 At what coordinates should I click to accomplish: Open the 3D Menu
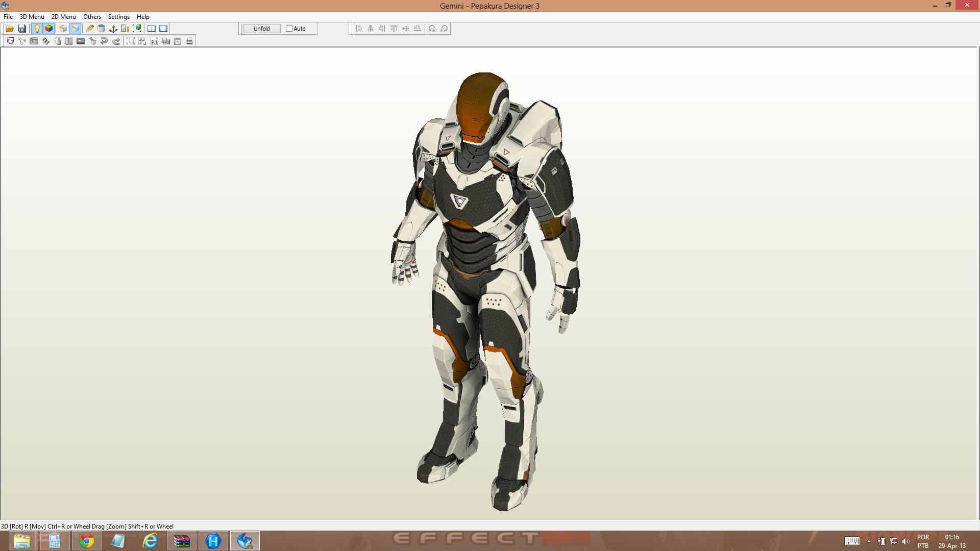(32, 17)
